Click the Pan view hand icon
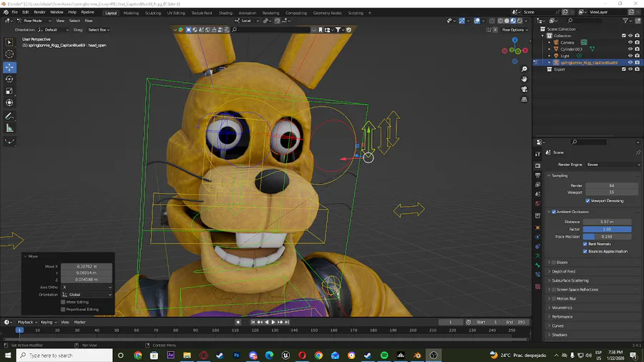The height and width of the screenshot is (362, 644). click(x=525, y=79)
